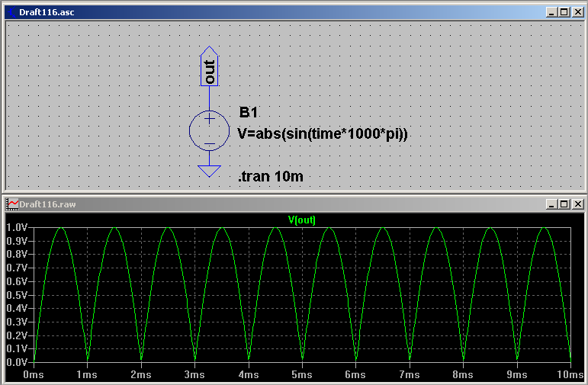Close the Draft116.raw window
The height and width of the screenshot is (385, 588).
(578, 204)
